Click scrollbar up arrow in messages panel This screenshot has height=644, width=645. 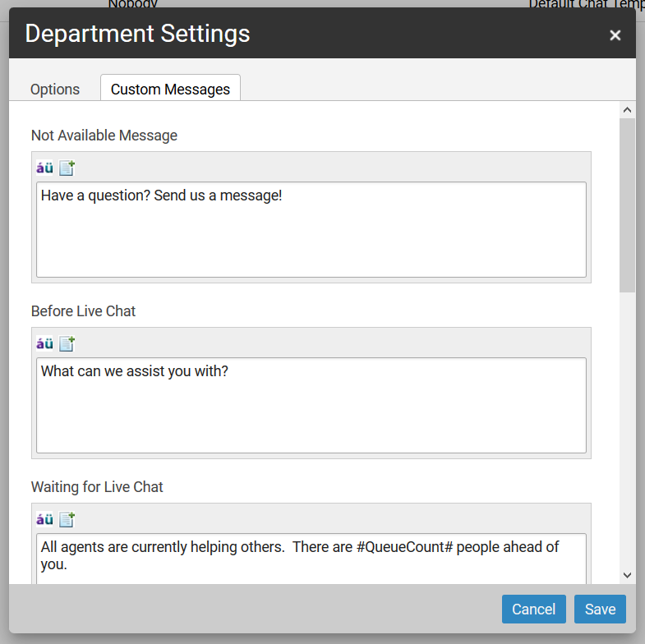627,110
